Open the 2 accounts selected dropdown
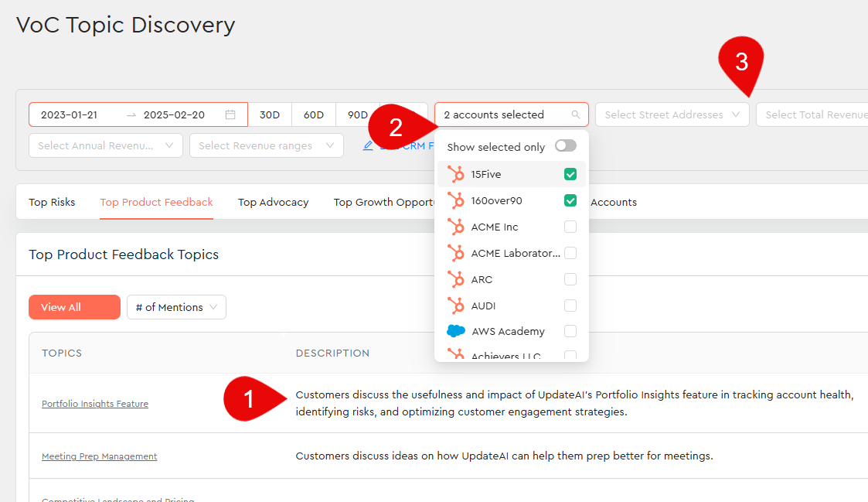Viewport: 868px width, 502px height. click(x=511, y=114)
